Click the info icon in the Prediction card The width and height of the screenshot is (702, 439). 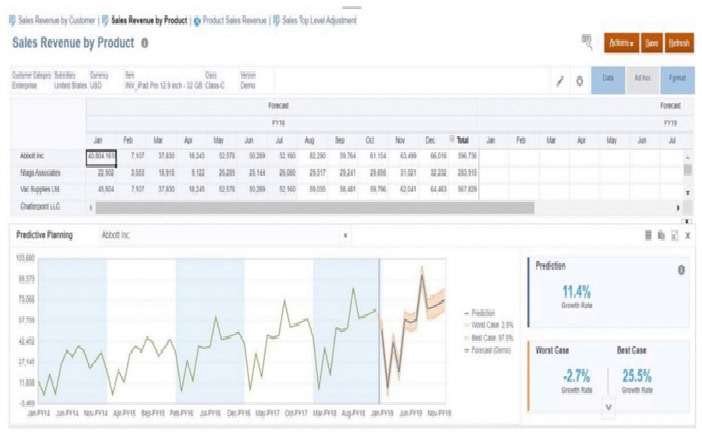point(681,270)
